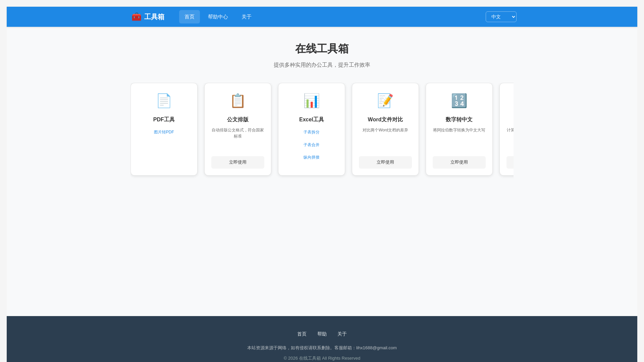Click the Word文件对比 memo pencil icon
The height and width of the screenshot is (362, 644).
(x=385, y=101)
